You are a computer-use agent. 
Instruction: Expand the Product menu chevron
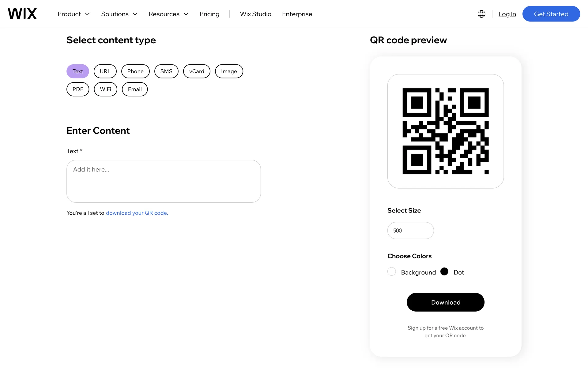coord(87,14)
